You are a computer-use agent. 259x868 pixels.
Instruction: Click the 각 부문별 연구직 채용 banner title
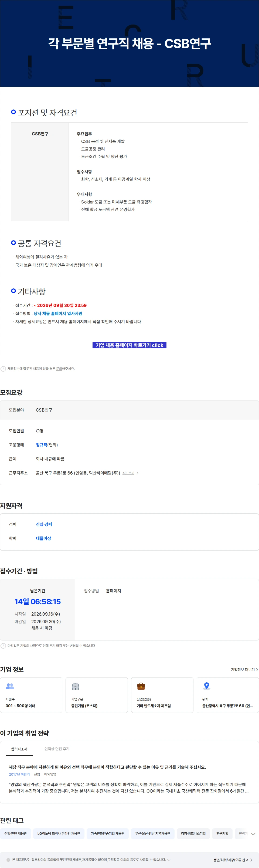pyautogui.click(x=129, y=43)
